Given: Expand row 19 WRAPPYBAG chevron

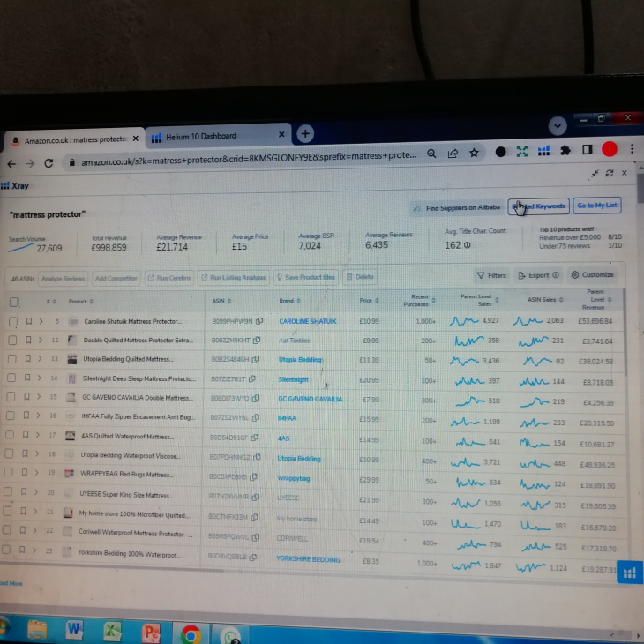Looking at the screenshot, I should 36,472.
